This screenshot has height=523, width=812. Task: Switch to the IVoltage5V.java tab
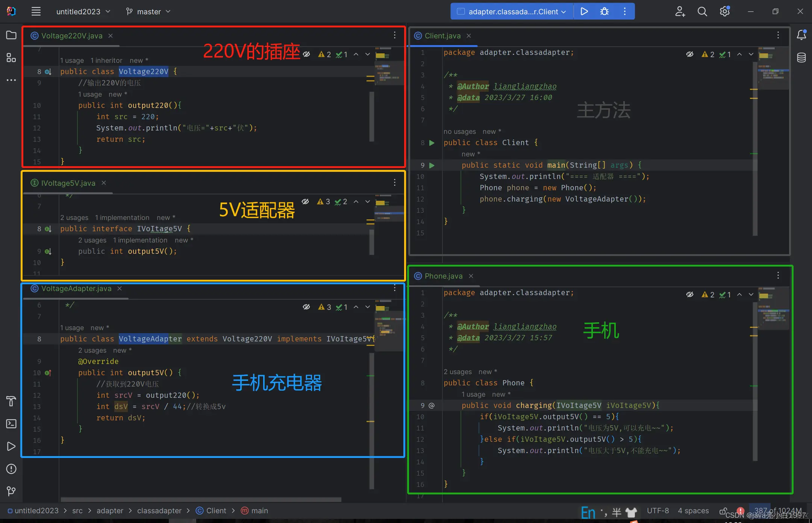click(x=68, y=183)
